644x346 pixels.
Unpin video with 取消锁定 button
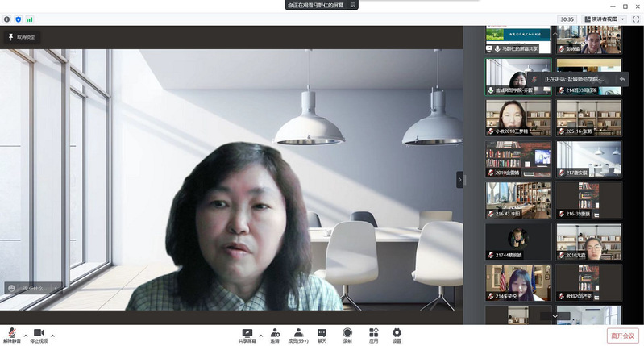[22, 36]
